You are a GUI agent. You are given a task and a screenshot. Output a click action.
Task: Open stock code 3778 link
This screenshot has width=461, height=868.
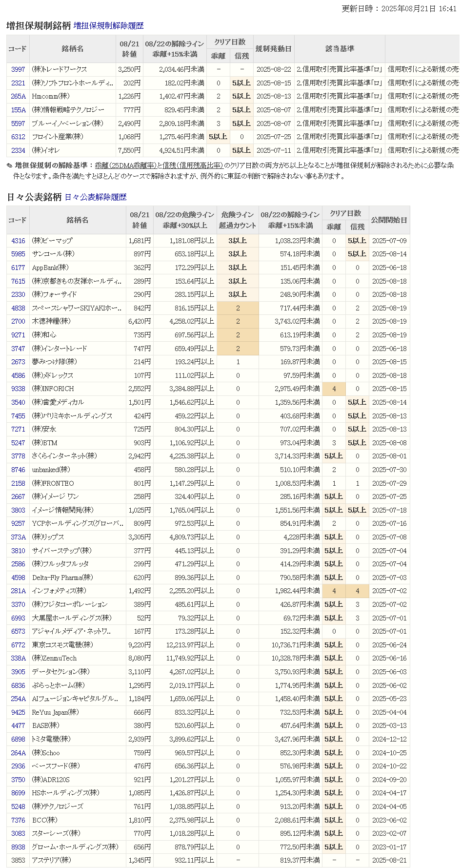click(18, 456)
